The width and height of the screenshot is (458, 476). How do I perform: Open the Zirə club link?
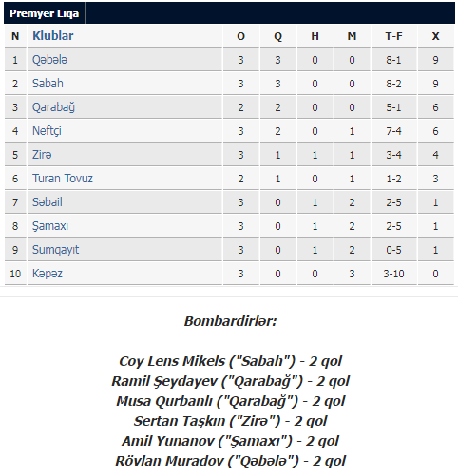tap(42, 155)
